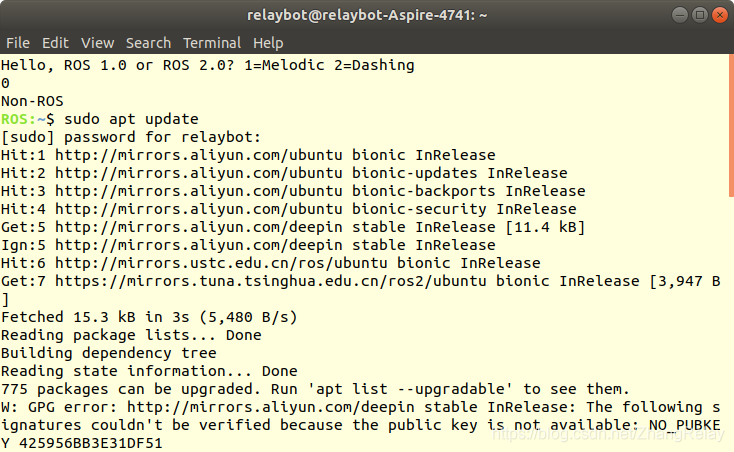Click the 'Hit:2' bionic-updates line

click(284, 173)
